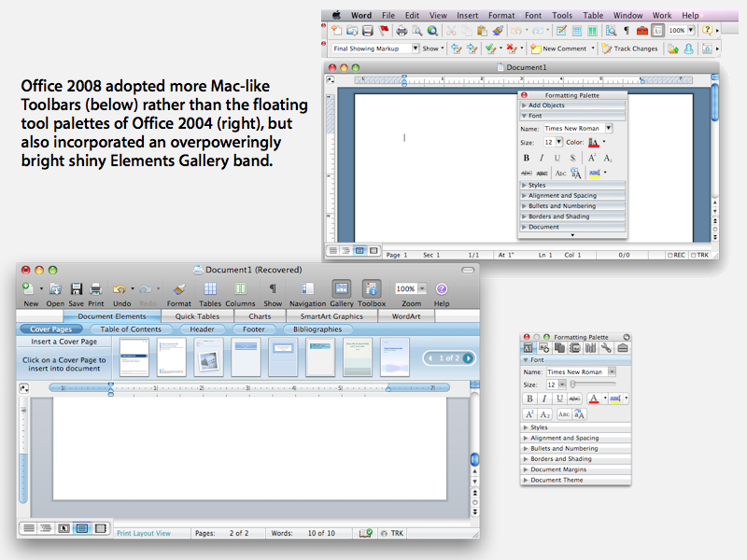Click the superscript icon in lower Formatting Palette
This screenshot has width=747, height=560.
(x=529, y=414)
